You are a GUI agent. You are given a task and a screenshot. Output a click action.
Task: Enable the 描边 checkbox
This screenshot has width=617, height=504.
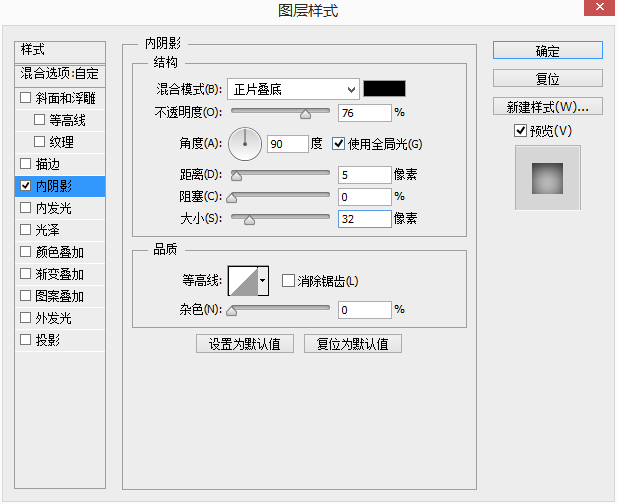click(26, 163)
